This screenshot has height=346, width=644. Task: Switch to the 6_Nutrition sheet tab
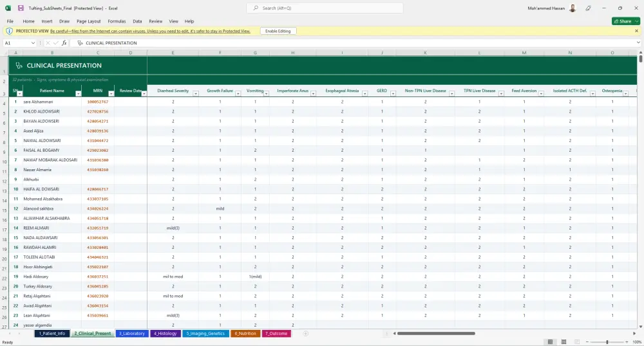tap(245, 334)
